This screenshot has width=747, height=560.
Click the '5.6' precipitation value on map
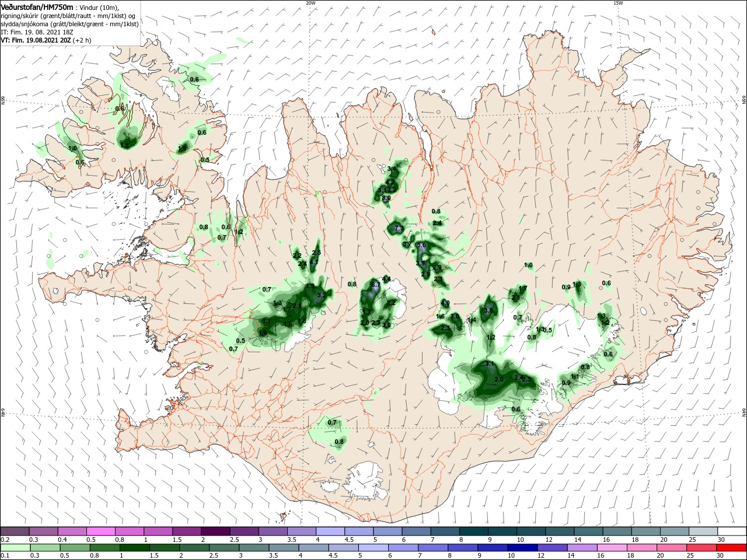(422, 246)
